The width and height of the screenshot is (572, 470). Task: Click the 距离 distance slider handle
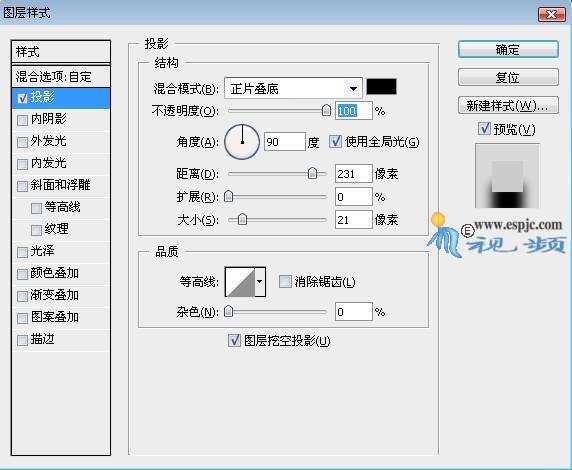(312, 173)
